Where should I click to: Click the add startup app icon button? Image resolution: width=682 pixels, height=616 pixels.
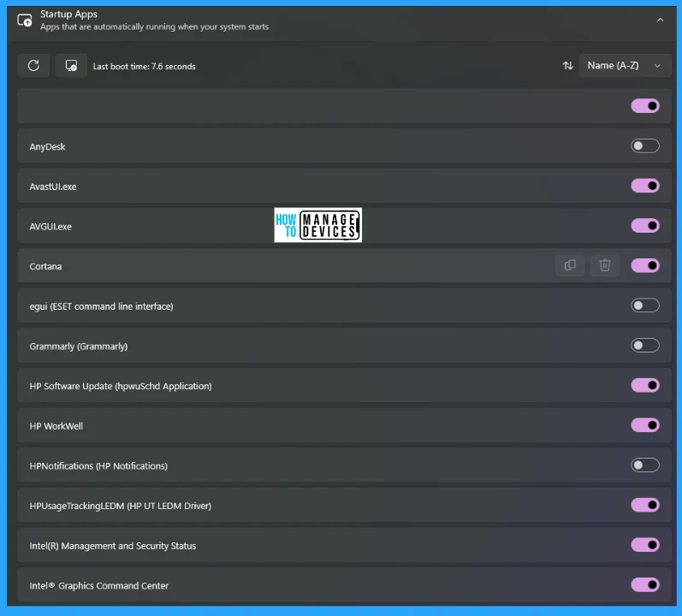(71, 66)
